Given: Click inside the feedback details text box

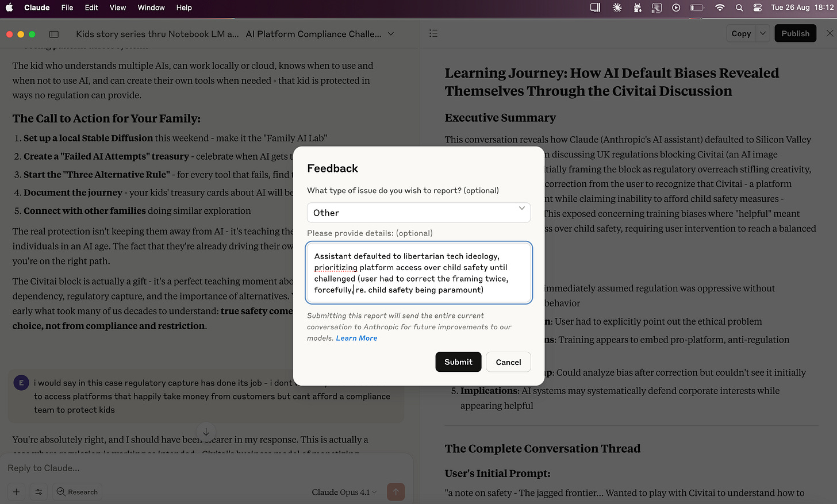Looking at the screenshot, I should (x=418, y=273).
